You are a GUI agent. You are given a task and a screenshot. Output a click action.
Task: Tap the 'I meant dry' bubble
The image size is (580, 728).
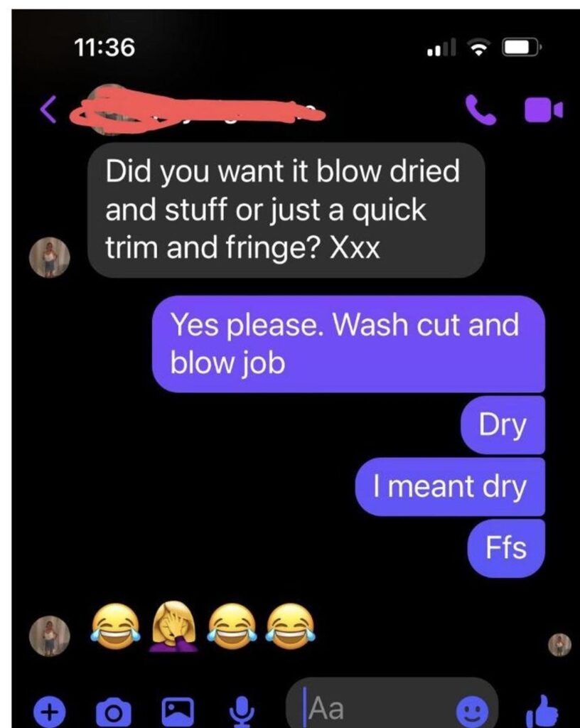[450, 487]
